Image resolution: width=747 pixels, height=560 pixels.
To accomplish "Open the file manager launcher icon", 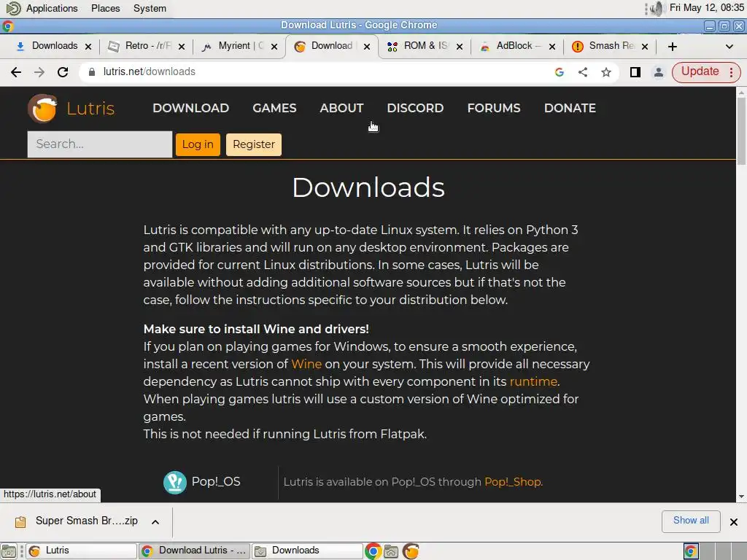I will pyautogui.click(x=391, y=551).
